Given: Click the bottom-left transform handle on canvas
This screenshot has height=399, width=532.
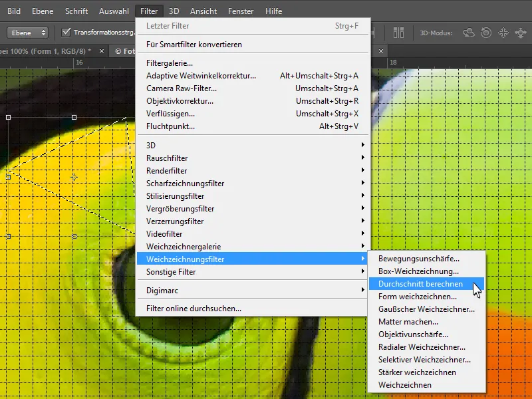Looking at the screenshot, I should [x=9, y=237].
